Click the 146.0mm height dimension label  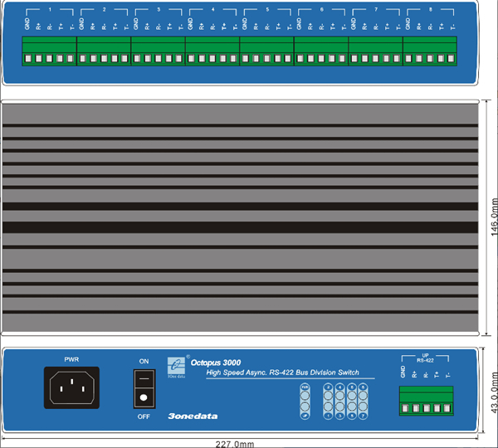[x=493, y=220]
